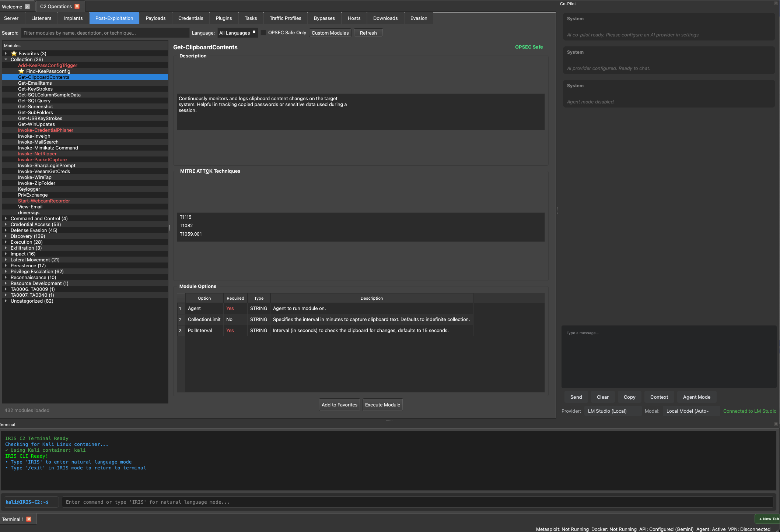Viewport: 780px width, 532px height.
Task: Expand Lateral Movement (21) category
Action: point(6,260)
